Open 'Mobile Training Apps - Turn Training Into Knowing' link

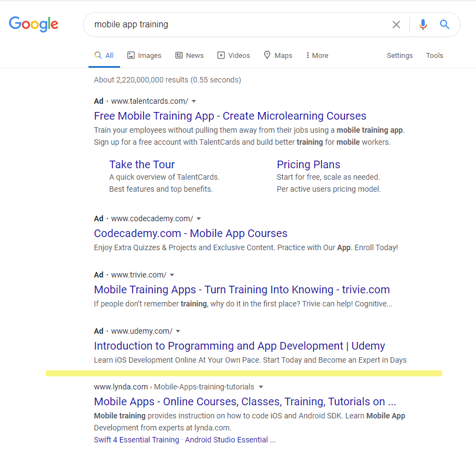pos(242,289)
